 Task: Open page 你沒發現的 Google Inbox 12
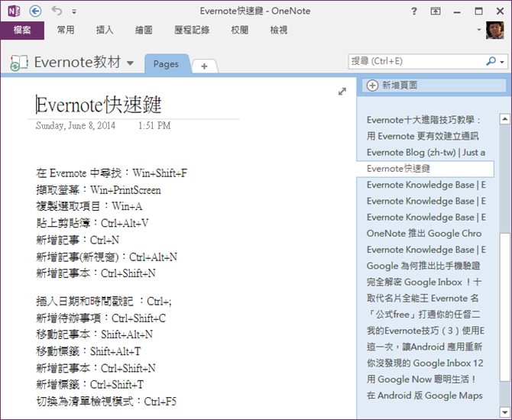point(425,363)
